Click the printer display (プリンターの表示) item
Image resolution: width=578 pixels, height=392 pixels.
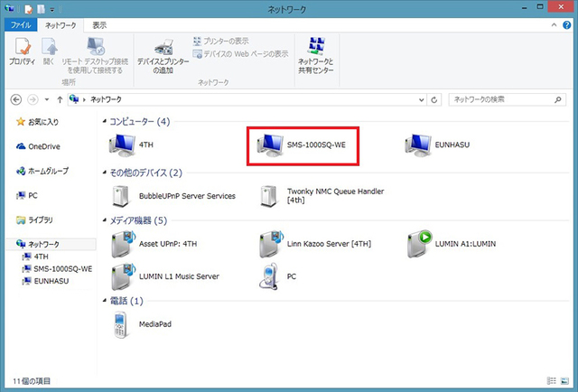click(220, 41)
